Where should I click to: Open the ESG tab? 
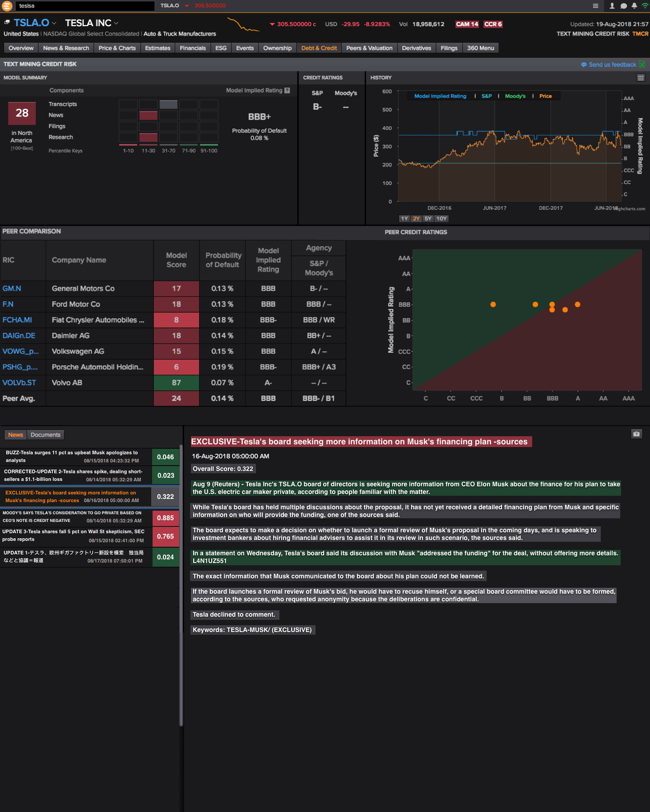click(x=221, y=48)
